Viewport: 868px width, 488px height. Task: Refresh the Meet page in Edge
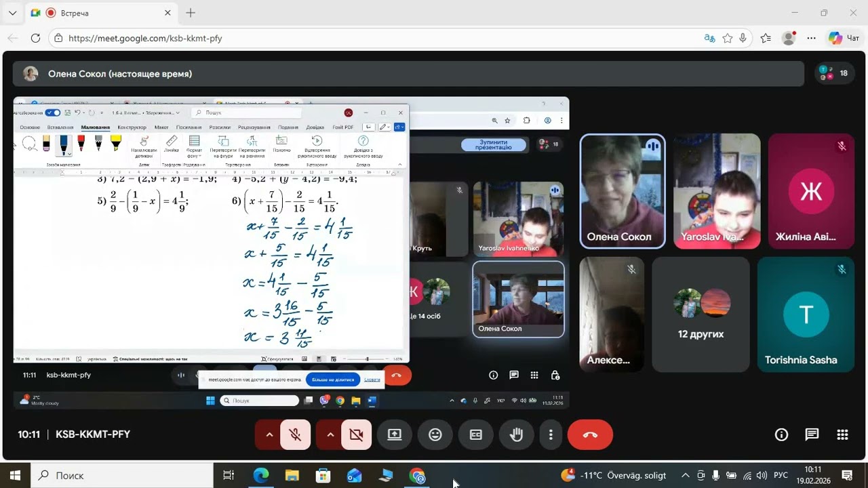coord(35,39)
